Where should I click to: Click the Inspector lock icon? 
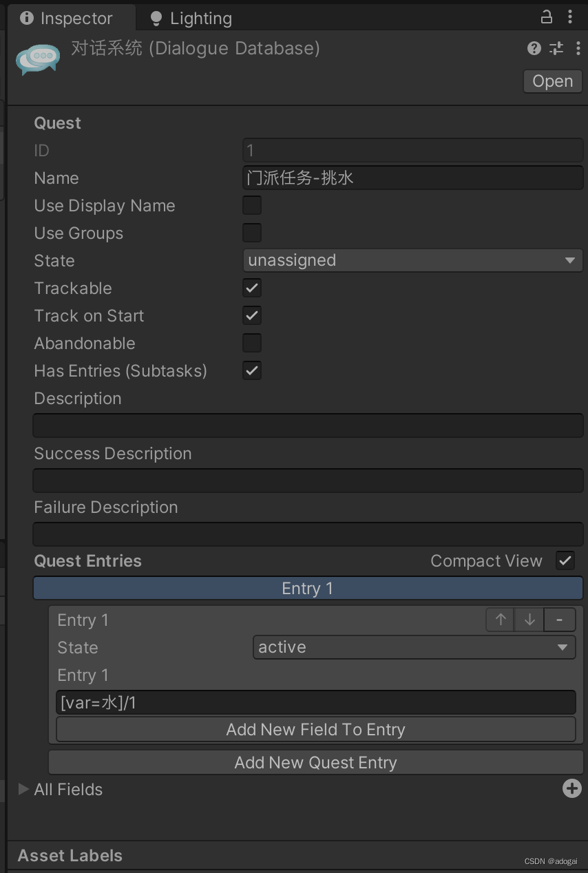click(x=546, y=16)
